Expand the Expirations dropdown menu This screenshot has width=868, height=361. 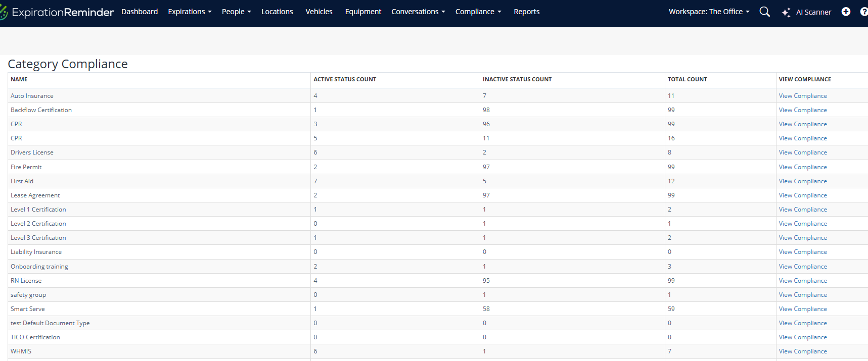click(190, 12)
